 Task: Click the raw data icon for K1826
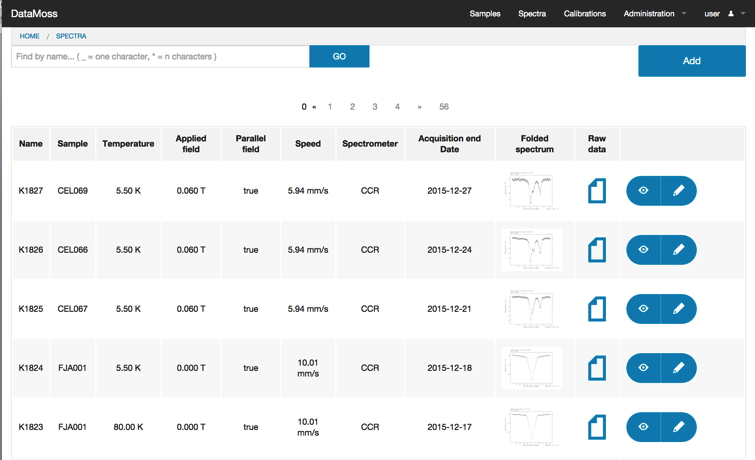click(x=597, y=250)
